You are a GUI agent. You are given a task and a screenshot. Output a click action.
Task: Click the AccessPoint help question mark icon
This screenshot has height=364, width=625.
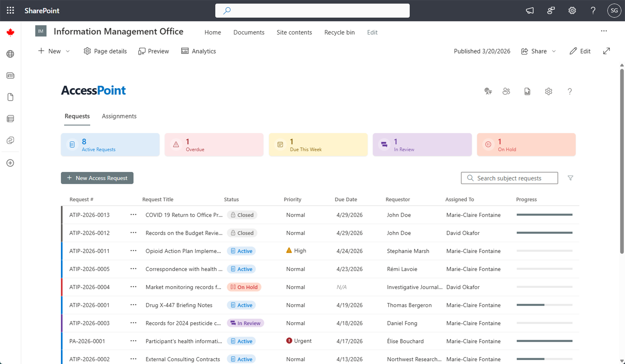[x=570, y=91]
